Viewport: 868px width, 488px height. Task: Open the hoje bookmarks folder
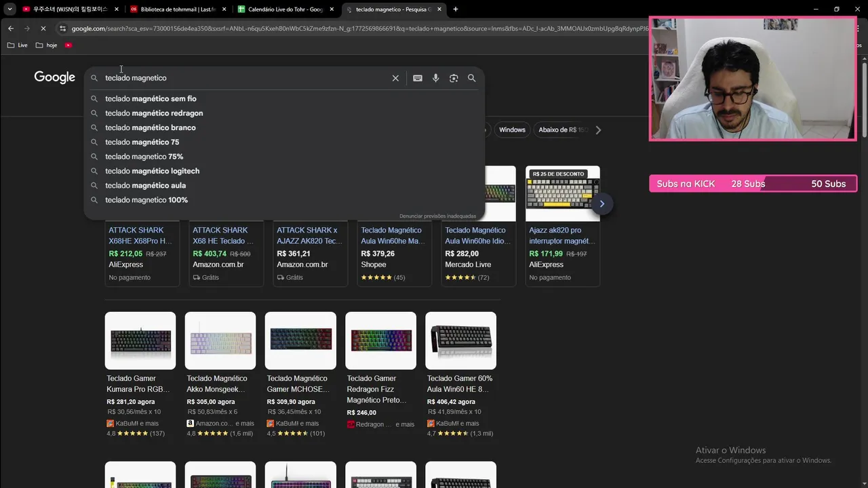(46, 45)
